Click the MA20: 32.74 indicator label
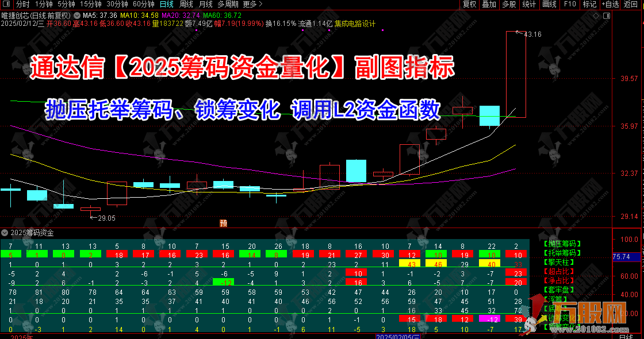The height and width of the screenshot is (339, 644). pyautogui.click(x=181, y=15)
